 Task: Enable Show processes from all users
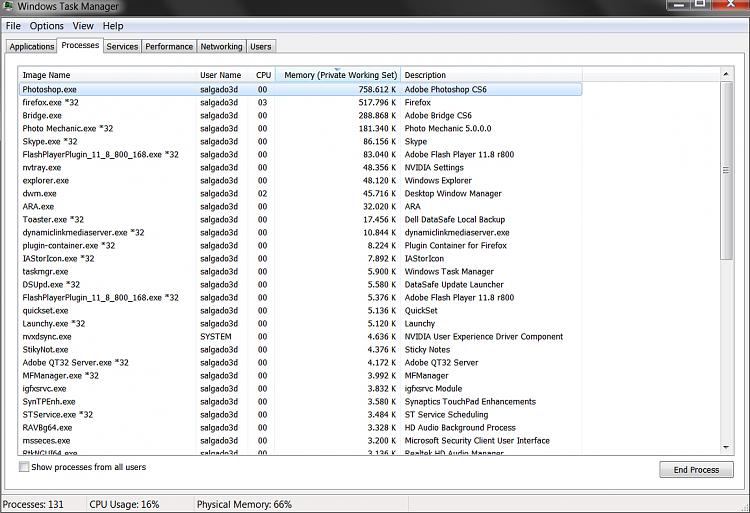coord(24,467)
